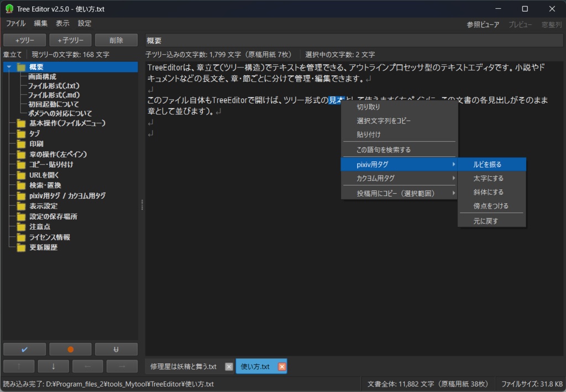The width and height of the screenshot is (566, 392).
Task: Click the 削除 button
Action: tap(116, 40)
